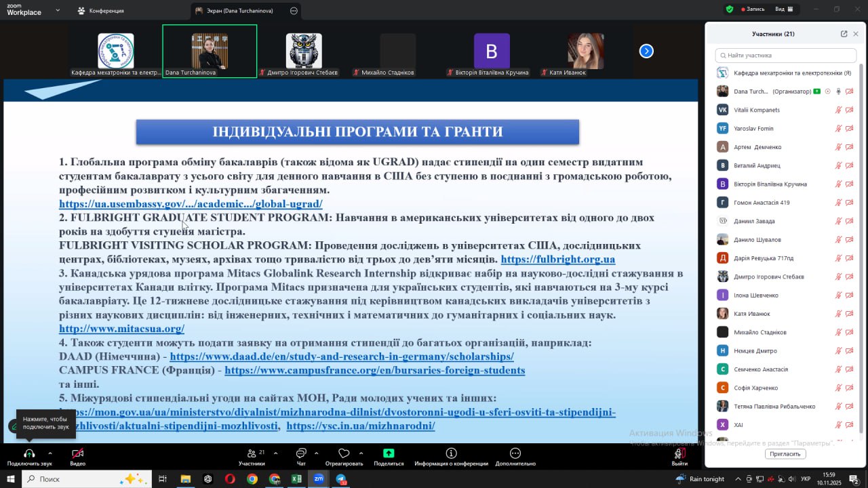This screenshot has height=488, width=868.
Task: Open conference information icon
Action: (x=451, y=453)
